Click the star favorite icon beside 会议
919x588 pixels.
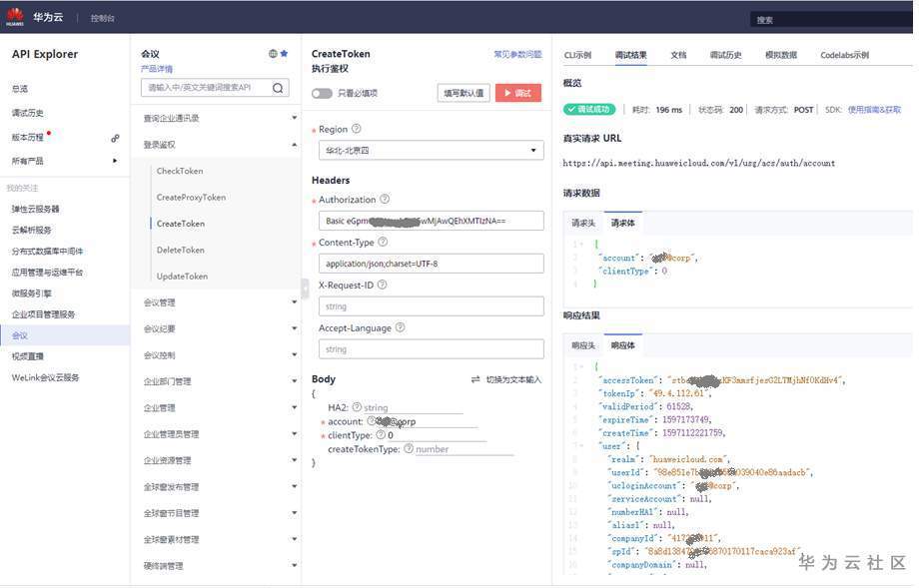pyautogui.click(x=285, y=53)
